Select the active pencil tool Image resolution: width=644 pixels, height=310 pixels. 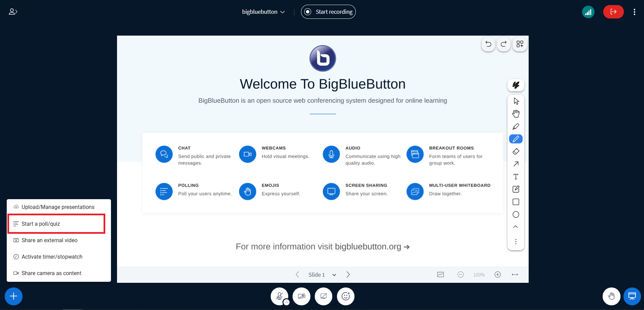tap(516, 139)
